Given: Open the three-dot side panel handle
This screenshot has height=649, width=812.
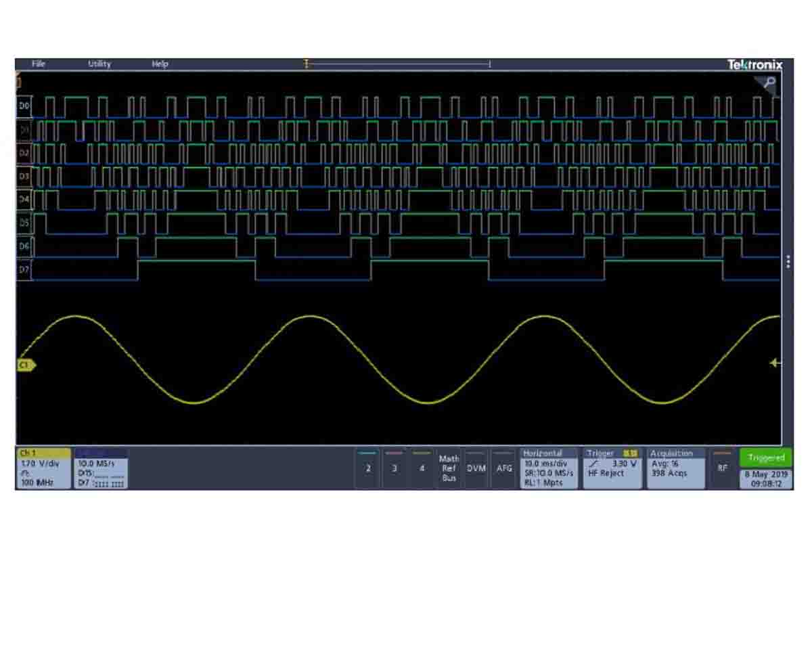Looking at the screenshot, I should [788, 262].
